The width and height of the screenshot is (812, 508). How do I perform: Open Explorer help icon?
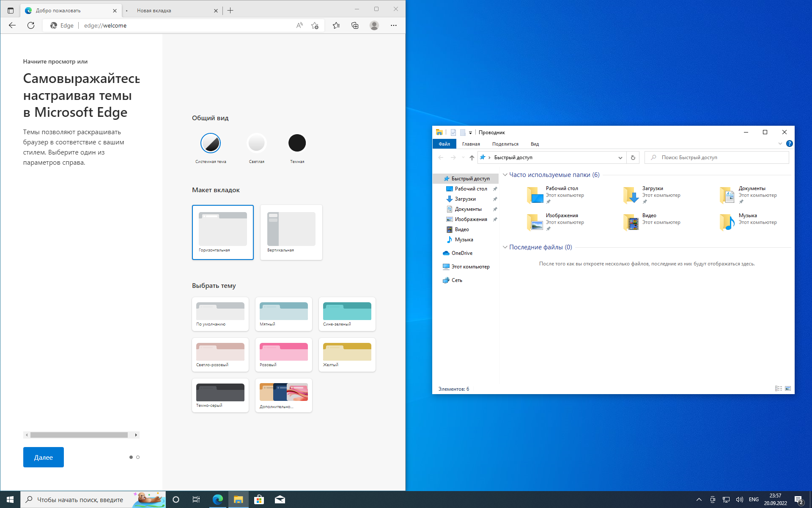click(789, 144)
